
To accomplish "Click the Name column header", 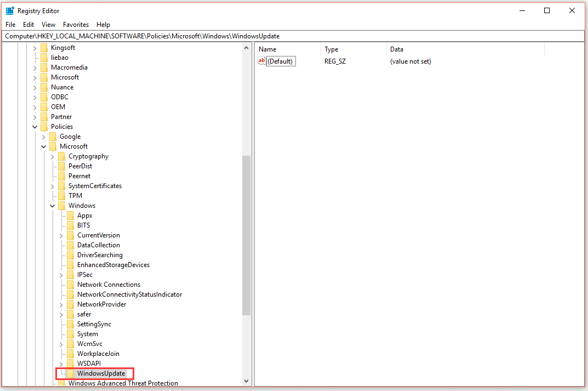I will 267,49.
